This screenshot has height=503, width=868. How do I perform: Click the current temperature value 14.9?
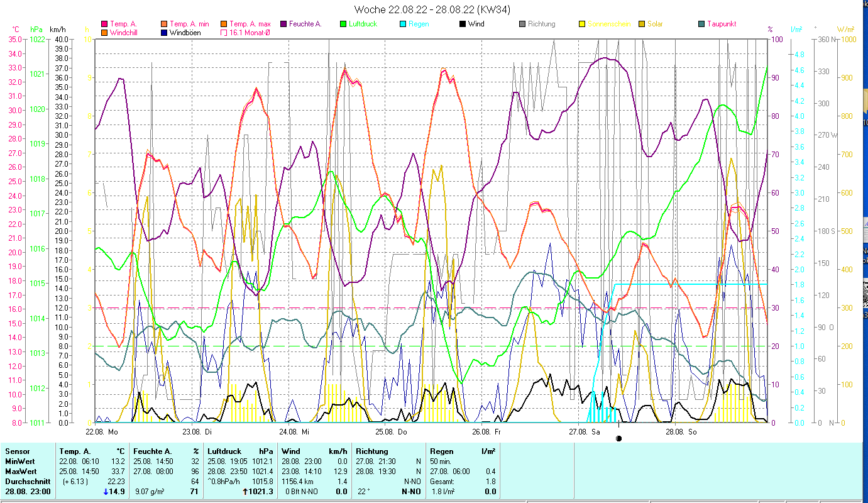point(117,492)
